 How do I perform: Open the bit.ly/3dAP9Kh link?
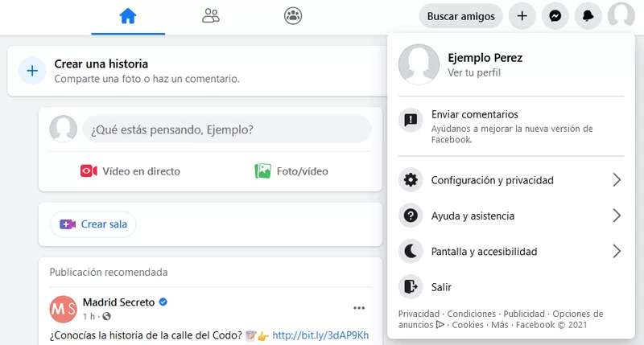point(320,335)
